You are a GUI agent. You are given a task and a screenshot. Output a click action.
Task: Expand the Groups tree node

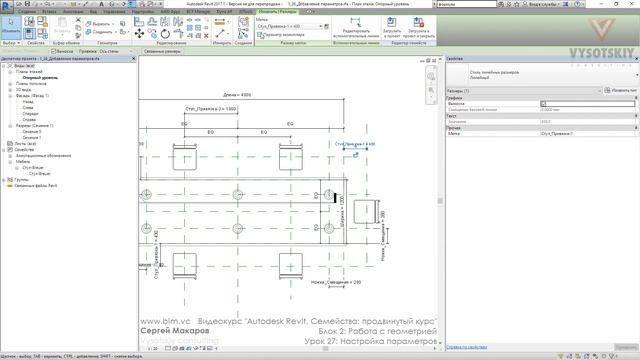point(4,180)
